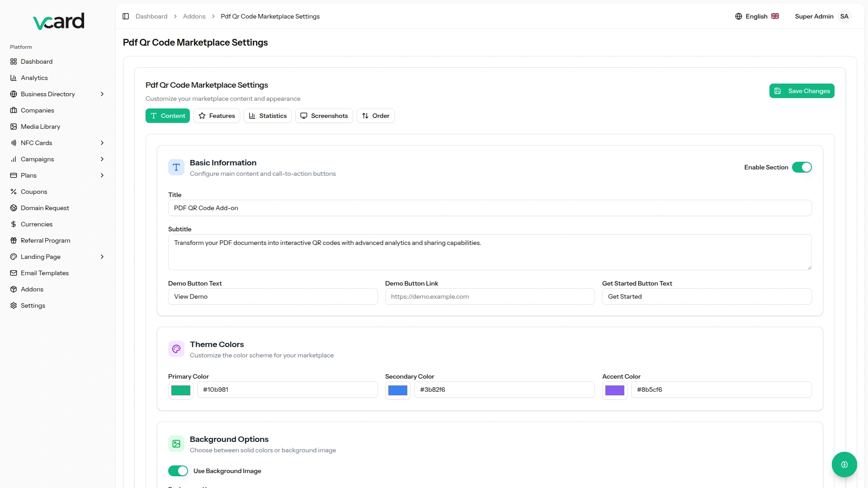Click the Save Changes button

(x=802, y=91)
